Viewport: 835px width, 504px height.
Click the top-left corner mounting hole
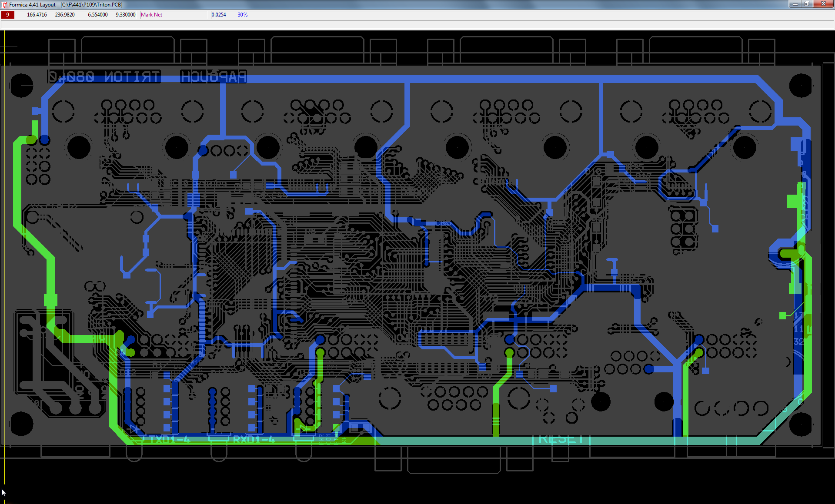(x=21, y=86)
